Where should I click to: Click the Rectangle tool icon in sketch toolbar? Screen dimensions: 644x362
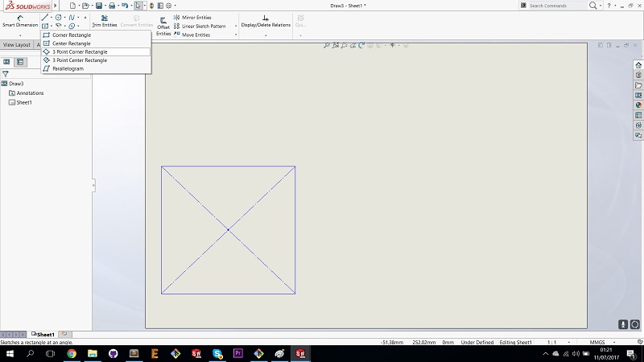[45, 26]
